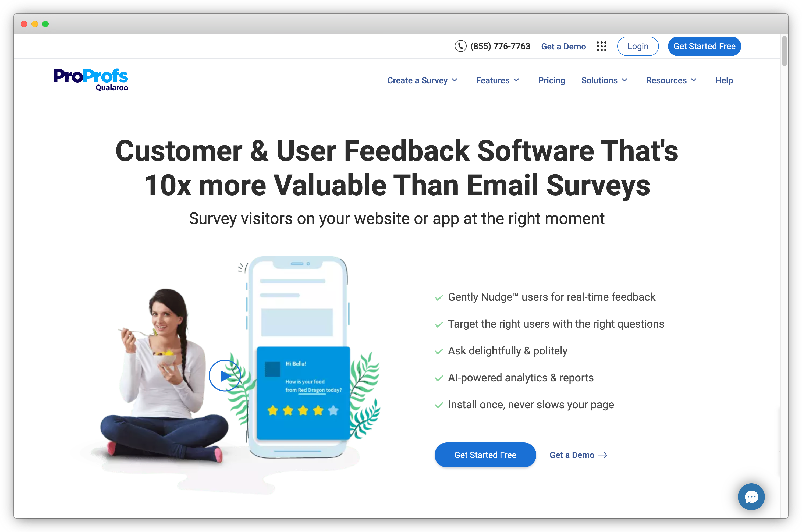Click Get a Demo link with arrow
Screen dimensions: 802x532
[x=579, y=455]
